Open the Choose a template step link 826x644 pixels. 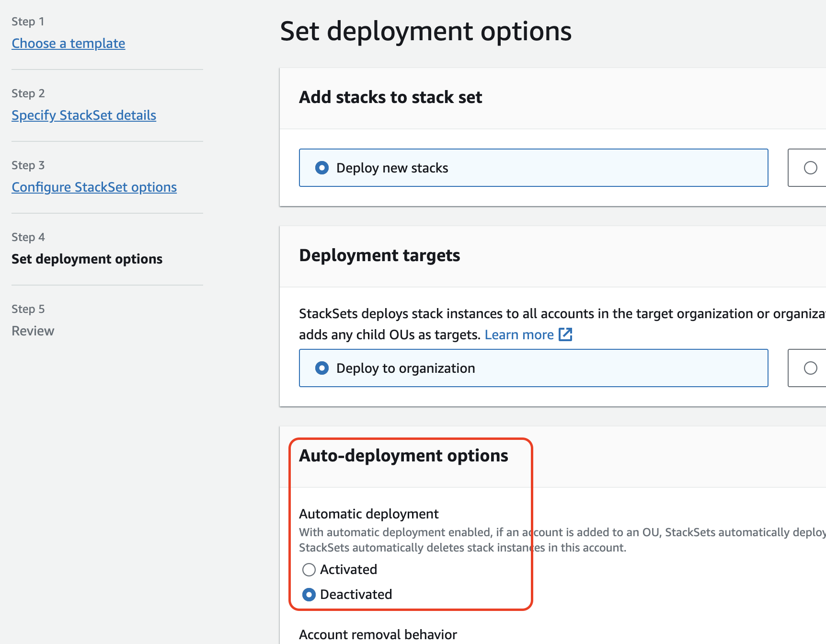point(69,43)
